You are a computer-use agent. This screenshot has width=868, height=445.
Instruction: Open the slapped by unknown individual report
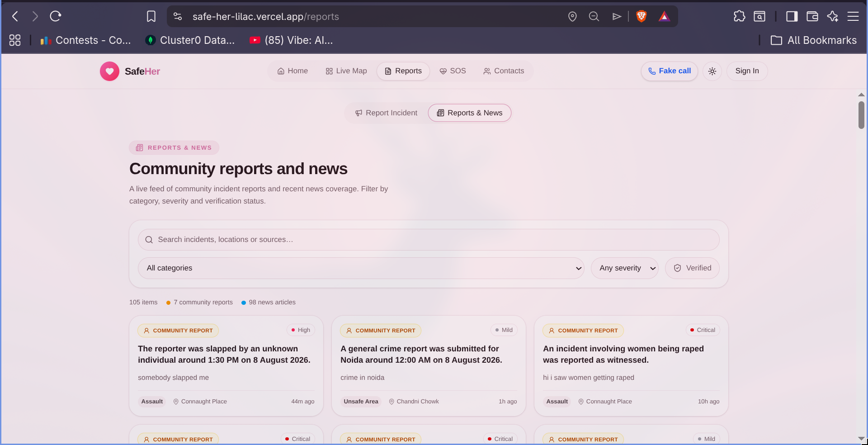coord(226,366)
